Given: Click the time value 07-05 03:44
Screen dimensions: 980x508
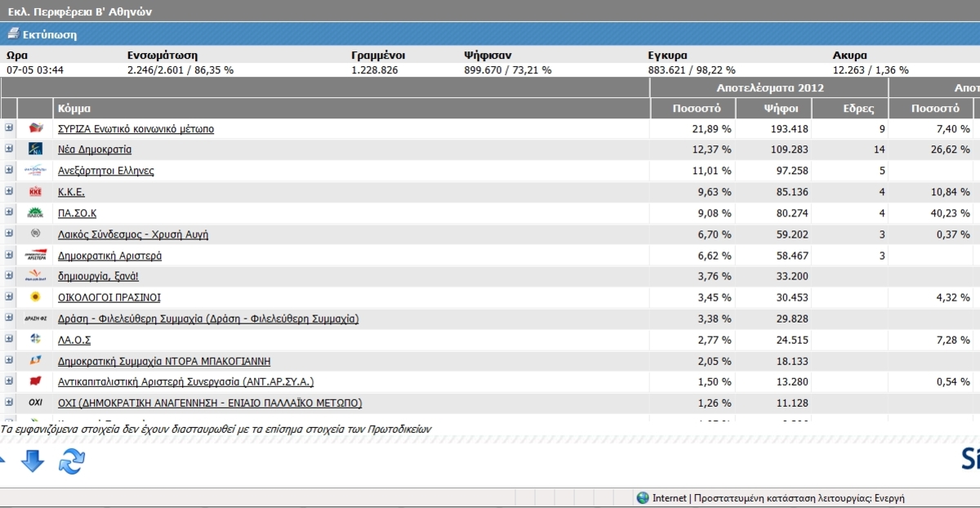Looking at the screenshot, I should pos(35,70).
